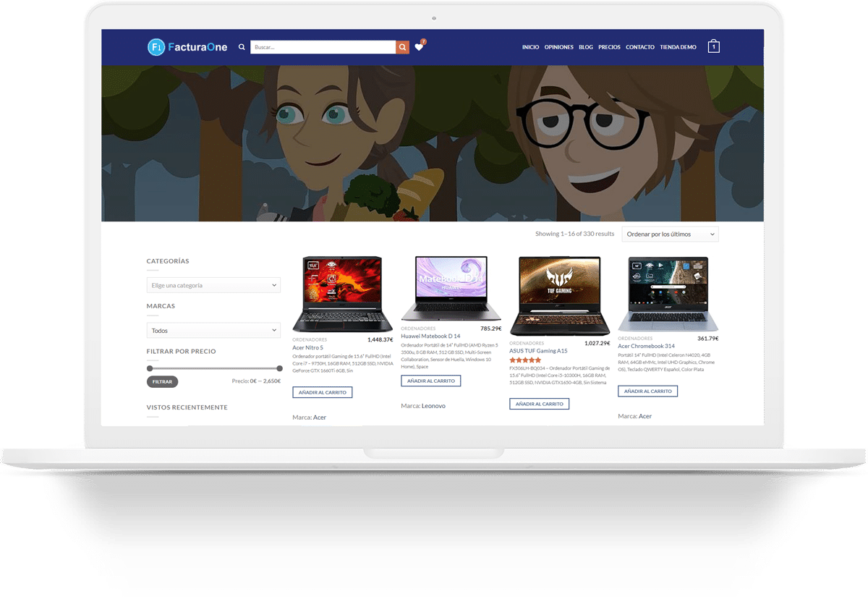868x597 pixels.
Task: Navigate to the Blog page
Action: pyautogui.click(x=586, y=47)
